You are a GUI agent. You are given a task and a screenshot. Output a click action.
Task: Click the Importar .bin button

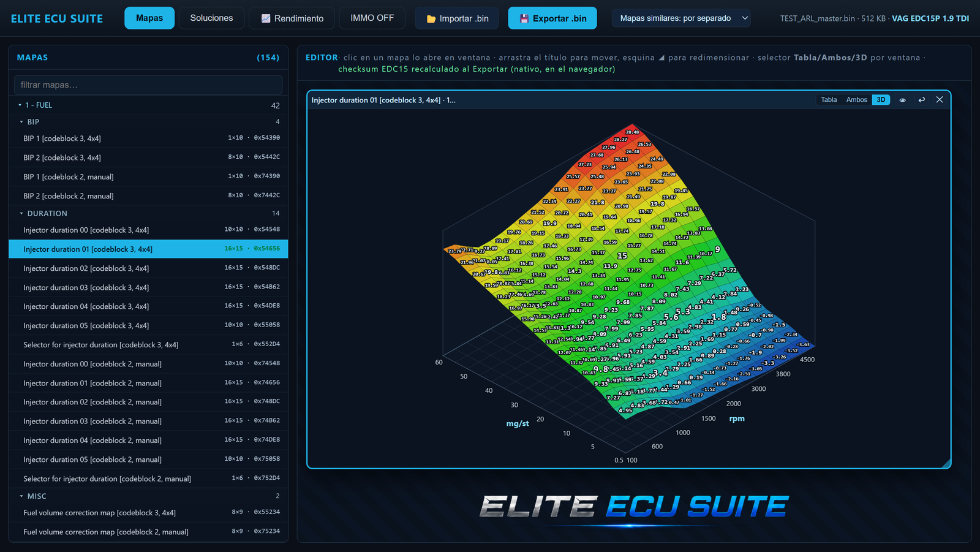point(457,18)
